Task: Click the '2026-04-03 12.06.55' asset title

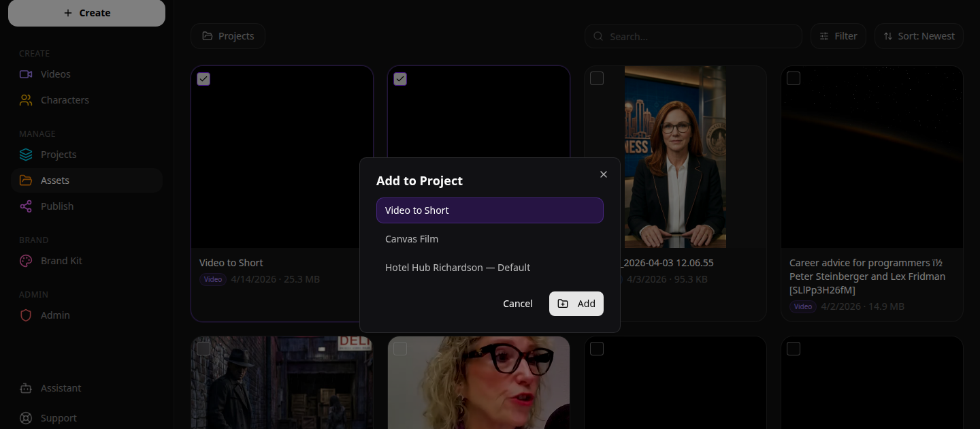Action: [x=667, y=263]
